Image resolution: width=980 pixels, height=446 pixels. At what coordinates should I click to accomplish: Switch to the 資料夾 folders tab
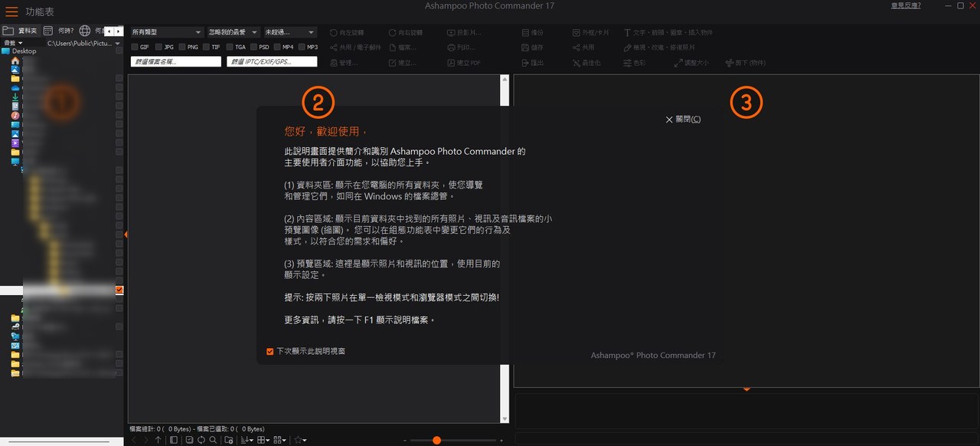pyautogui.click(x=20, y=31)
